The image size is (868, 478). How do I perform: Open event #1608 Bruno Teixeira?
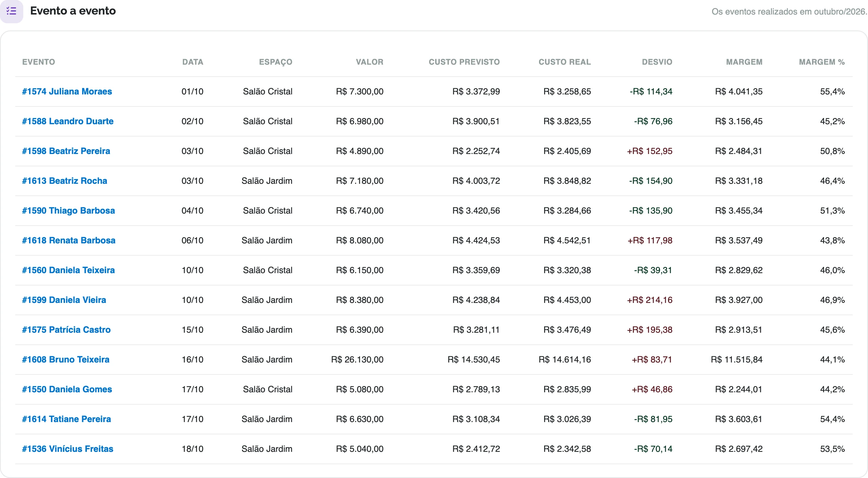click(65, 360)
